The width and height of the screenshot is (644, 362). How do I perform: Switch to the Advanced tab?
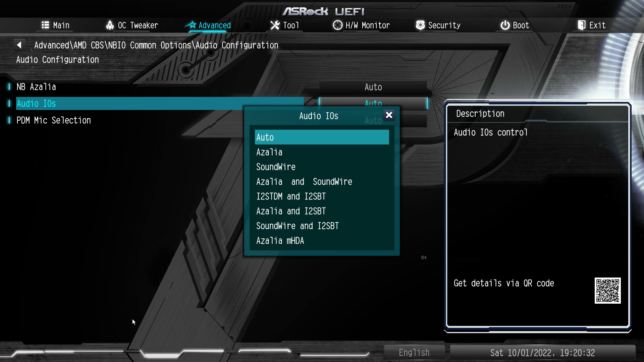[x=214, y=25]
